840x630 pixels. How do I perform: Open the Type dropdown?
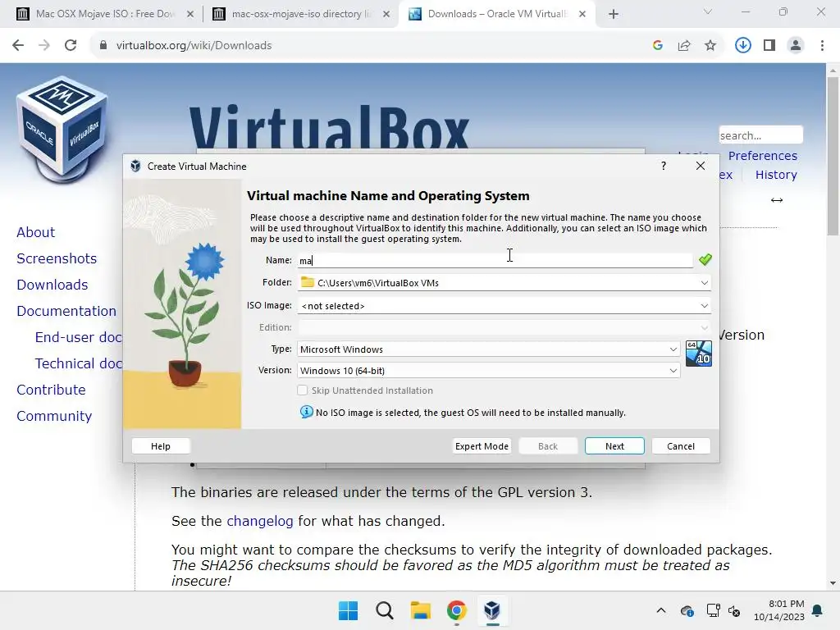coord(673,349)
